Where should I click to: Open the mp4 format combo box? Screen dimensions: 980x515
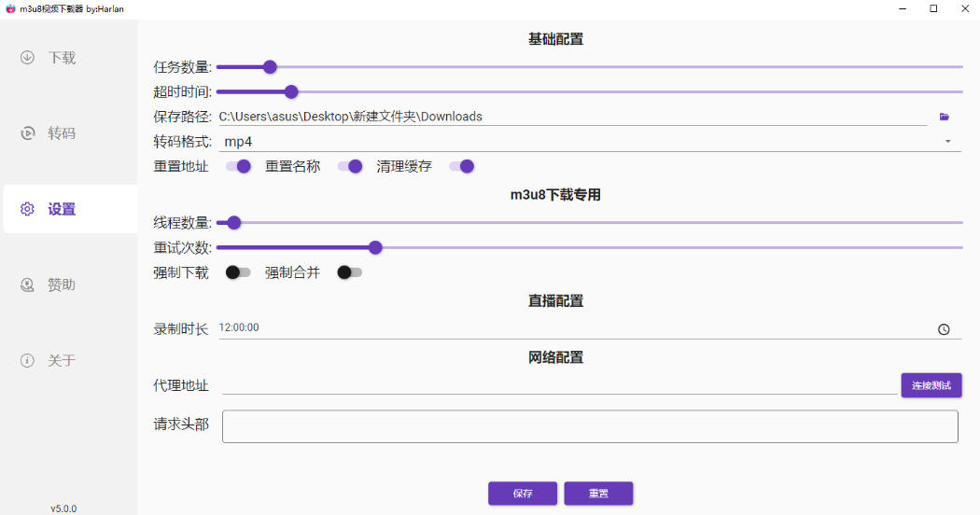(x=590, y=142)
